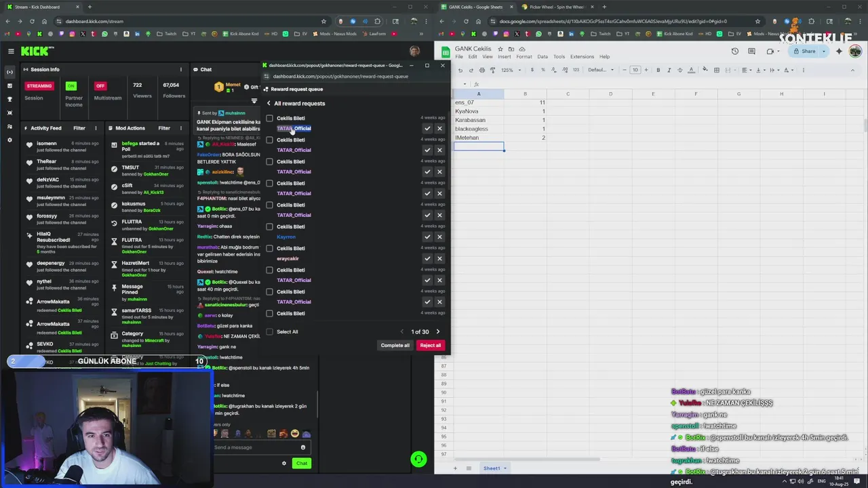Screen dimensions: 868x488
Task: Open the comments panel in Google Sheets
Action: click(753, 51)
